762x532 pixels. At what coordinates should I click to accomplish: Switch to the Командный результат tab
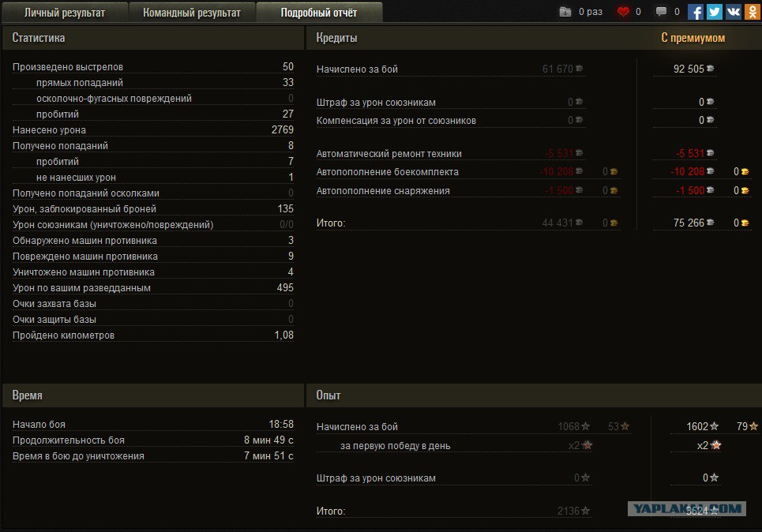191,13
